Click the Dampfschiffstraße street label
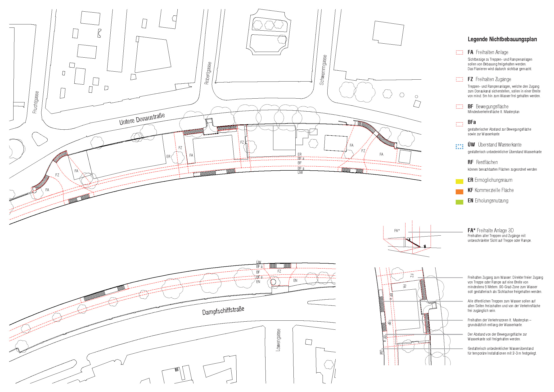 pos(223,311)
